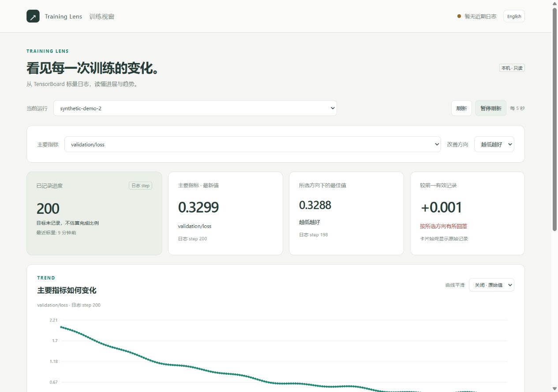Switch language with the English button
This screenshot has height=392, width=558.
tap(514, 16)
